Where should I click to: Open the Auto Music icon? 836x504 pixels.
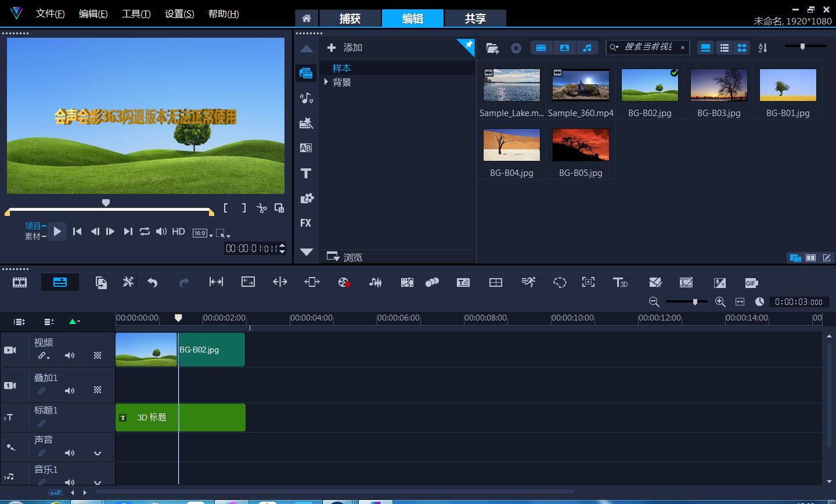(407, 283)
